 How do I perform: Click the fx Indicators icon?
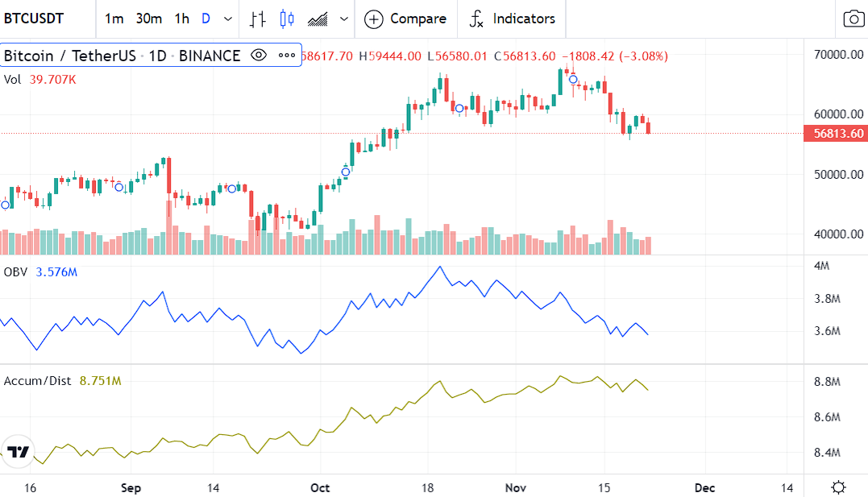click(477, 19)
